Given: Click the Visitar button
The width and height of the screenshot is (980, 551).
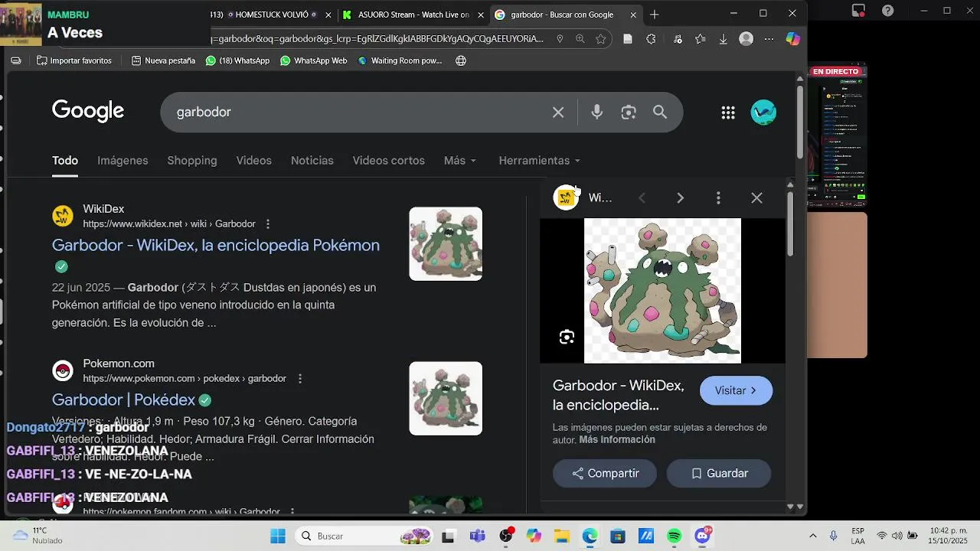Looking at the screenshot, I should pos(736,390).
